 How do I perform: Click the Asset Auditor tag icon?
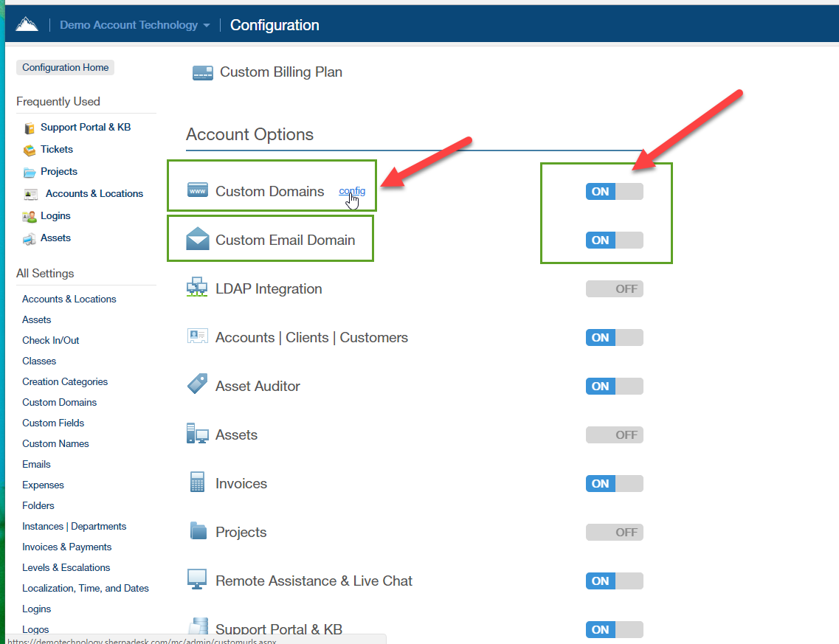[x=197, y=384]
